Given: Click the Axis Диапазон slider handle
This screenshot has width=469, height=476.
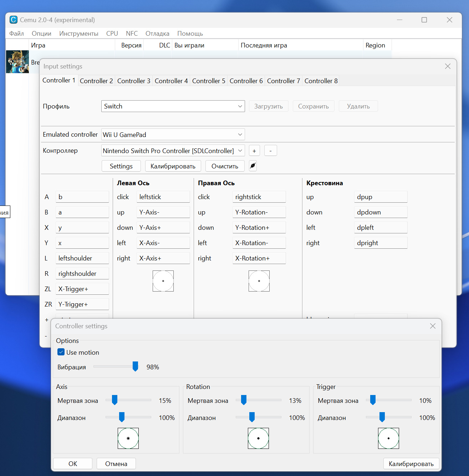Looking at the screenshot, I should point(122,417).
